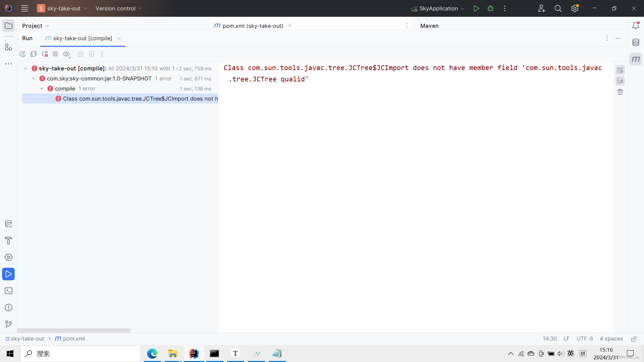The image size is (644, 362).
Task: Open Database changes icon in left sidebar
Action: (x=9, y=224)
